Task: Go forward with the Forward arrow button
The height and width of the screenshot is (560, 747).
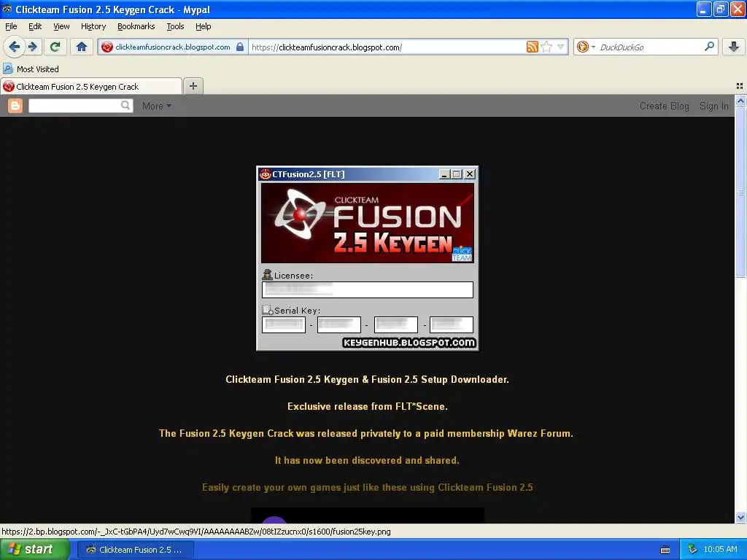Action: click(x=33, y=47)
